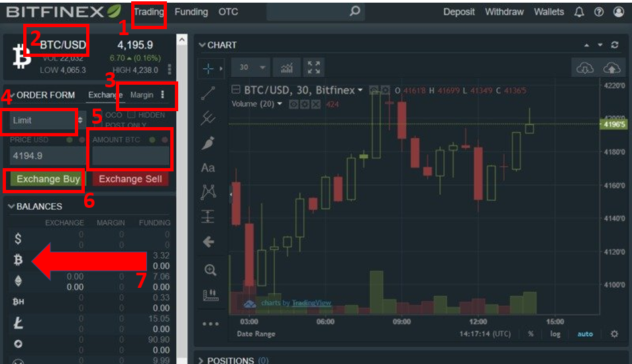Save chart layout to cloud
632x364 pixels.
point(611,68)
